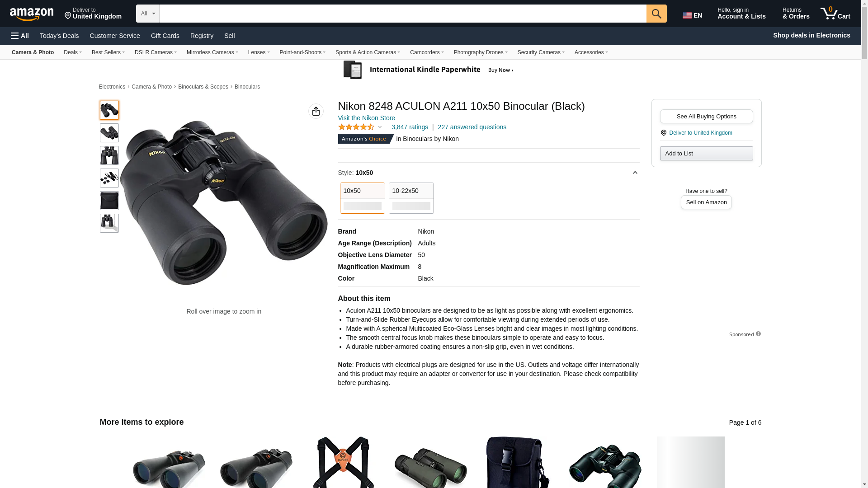Expand the Photography Drones dropdown
Screen dimensions: 868x488
[x=481, y=52]
